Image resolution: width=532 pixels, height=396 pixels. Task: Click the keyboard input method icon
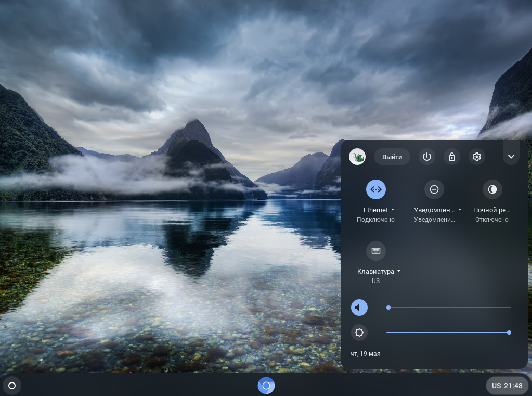pos(376,251)
